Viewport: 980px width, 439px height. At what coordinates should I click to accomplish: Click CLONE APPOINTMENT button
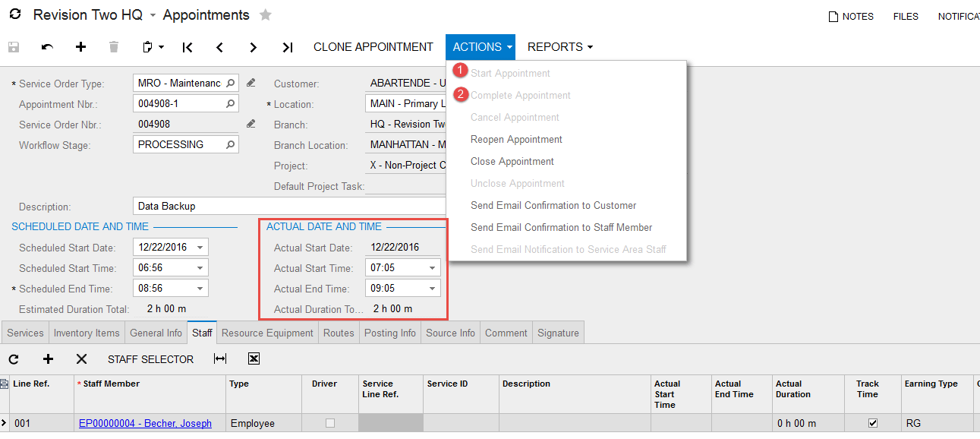373,47
